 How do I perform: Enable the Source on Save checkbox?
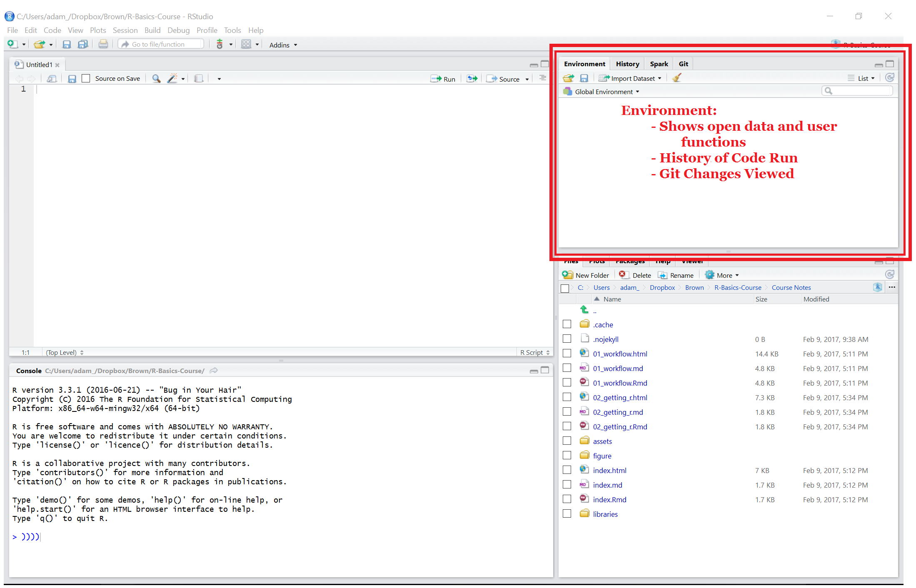[x=86, y=79]
